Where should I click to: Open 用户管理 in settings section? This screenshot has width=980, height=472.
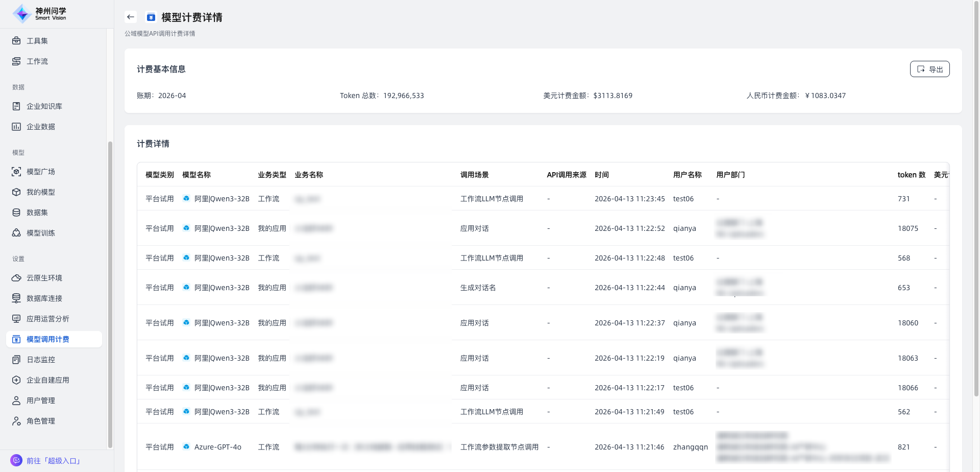(x=41, y=400)
